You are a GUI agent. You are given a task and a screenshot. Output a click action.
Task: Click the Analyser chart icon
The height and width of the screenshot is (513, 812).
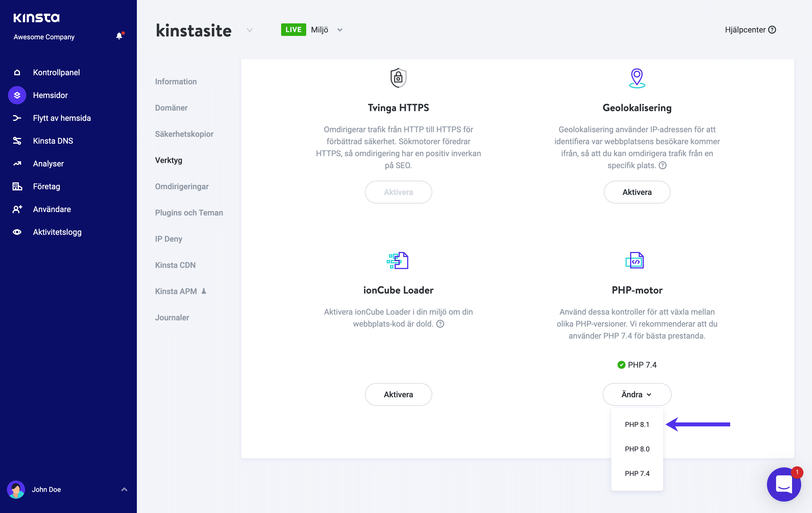(17, 164)
